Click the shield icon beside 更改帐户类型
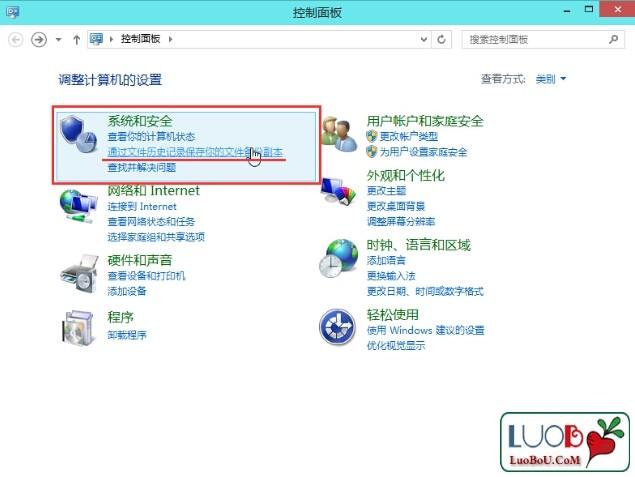The width and height of the screenshot is (635, 477). point(371,136)
